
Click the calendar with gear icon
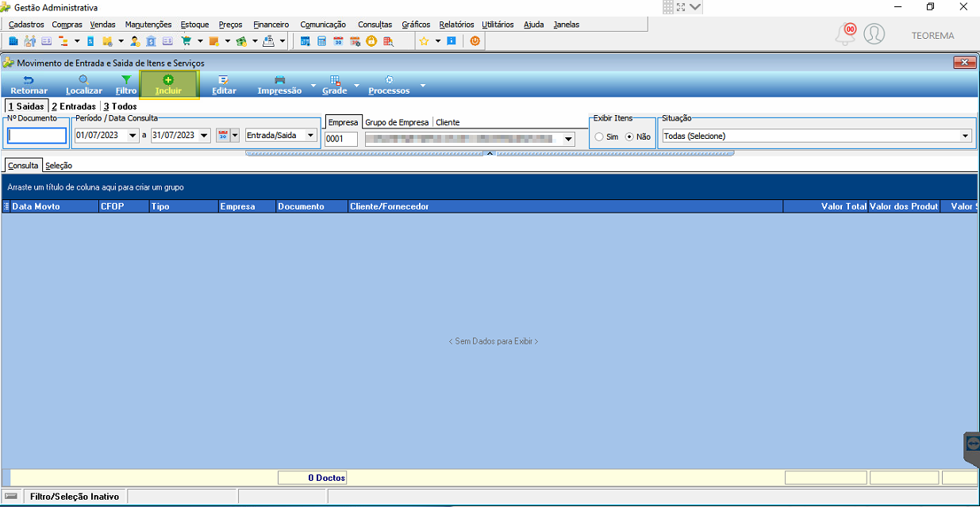tap(355, 40)
